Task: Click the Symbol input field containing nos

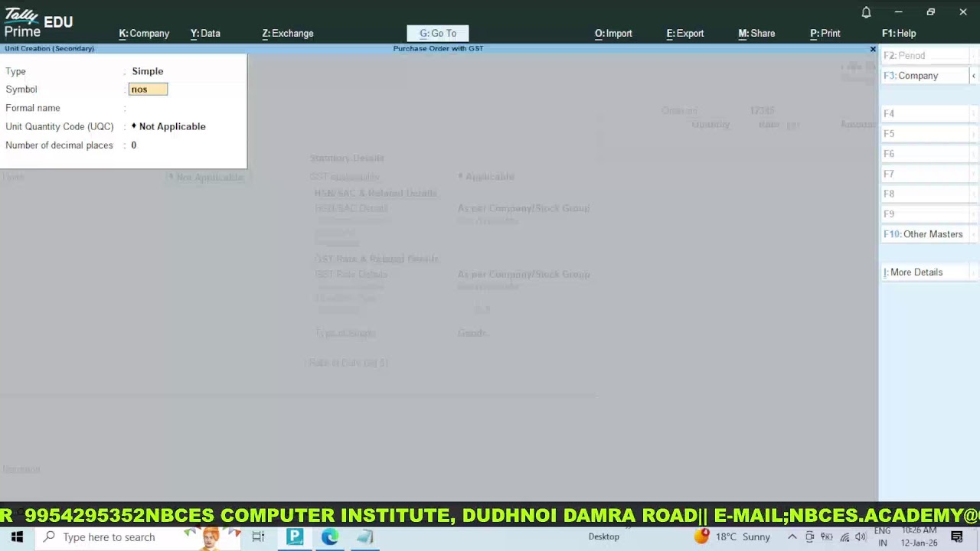Action: click(x=148, y=90)
